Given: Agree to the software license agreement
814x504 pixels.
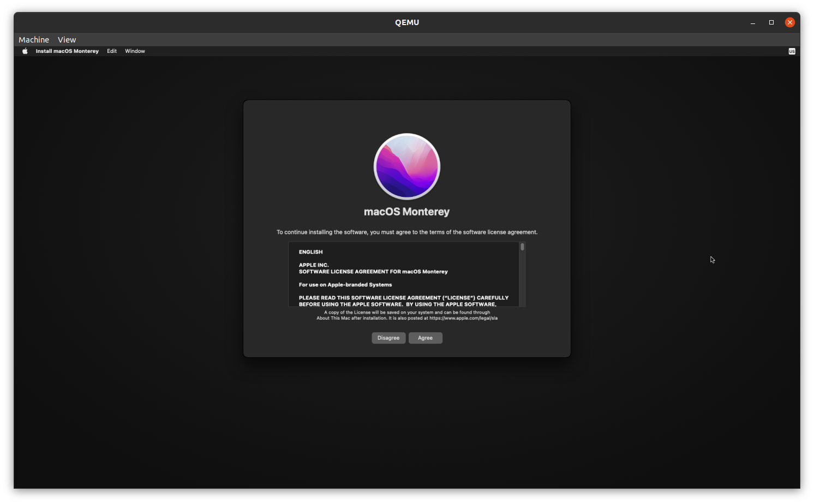Looking at the screenshot, I should (x=425, y=338).
